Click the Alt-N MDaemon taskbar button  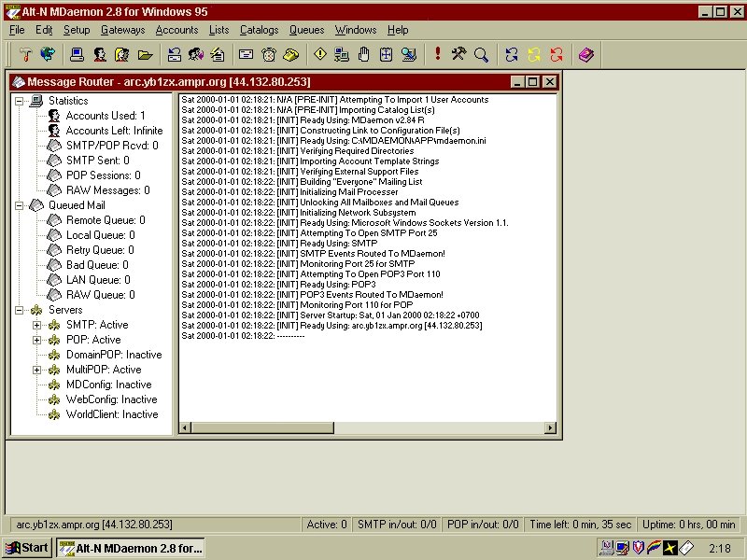click(x=132, y=548)
